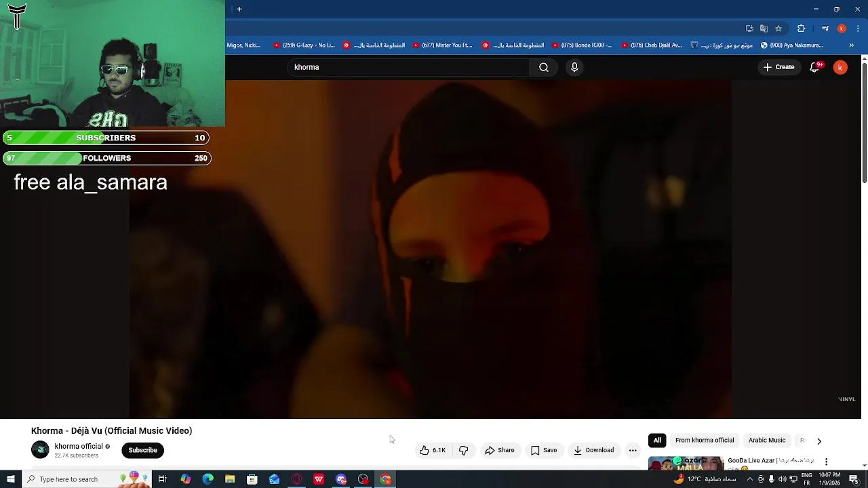Select the All filter chip
Image resolution: width=868 pixels, height=488 pixels.
(657, 441)
